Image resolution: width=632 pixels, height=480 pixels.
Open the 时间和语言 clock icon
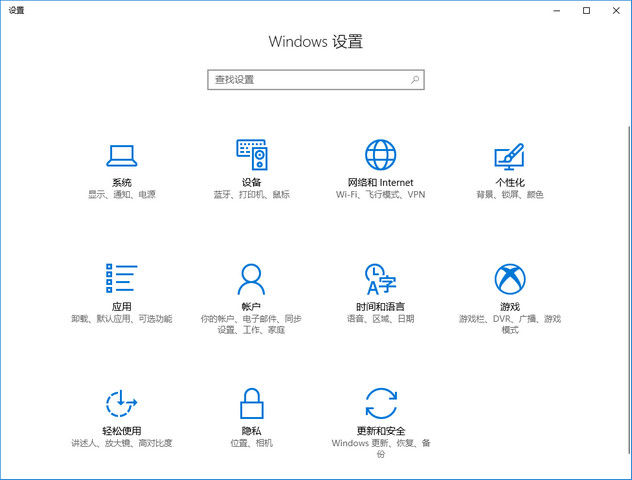pos(380,279)
